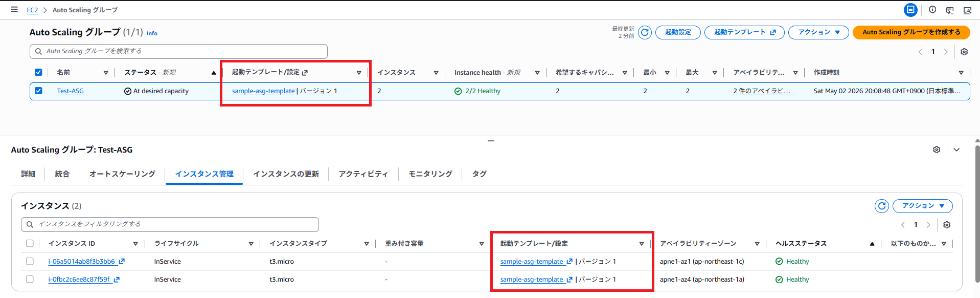The image size is (980, 298).
Task: Sort by ヘルスステータス column arrow
Action: (x=872, y=244)
